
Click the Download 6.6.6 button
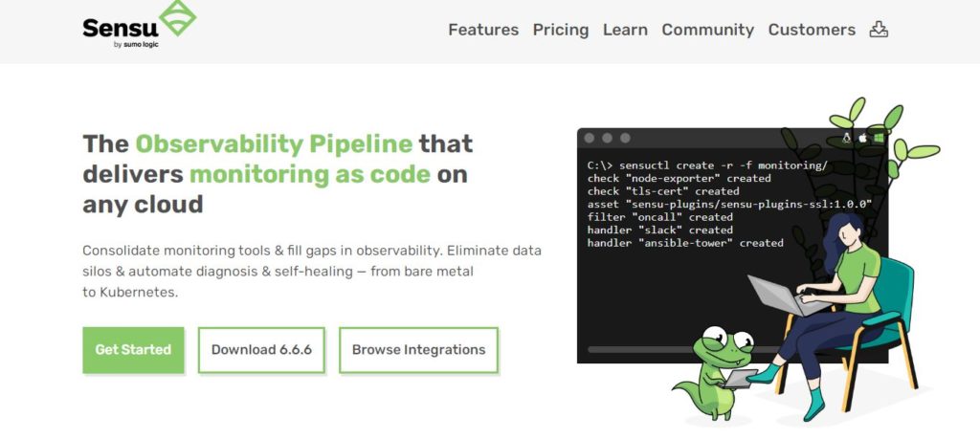261,350
